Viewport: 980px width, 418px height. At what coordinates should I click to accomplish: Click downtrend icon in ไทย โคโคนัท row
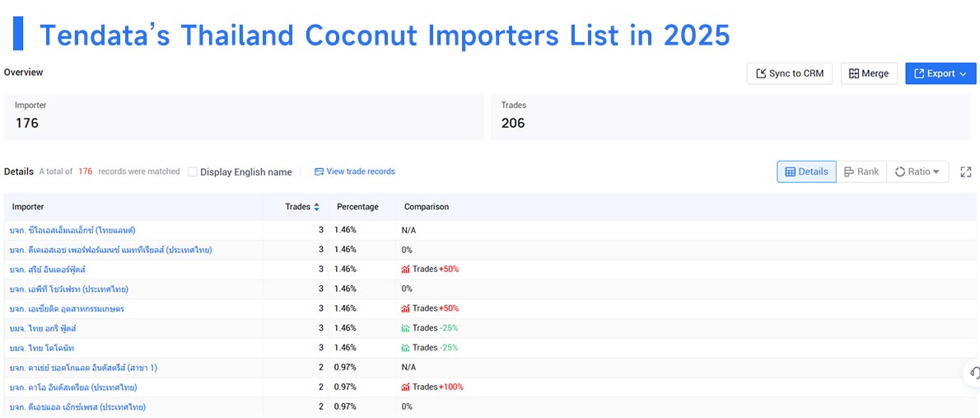pyautogui.click(x=405, y=347)
